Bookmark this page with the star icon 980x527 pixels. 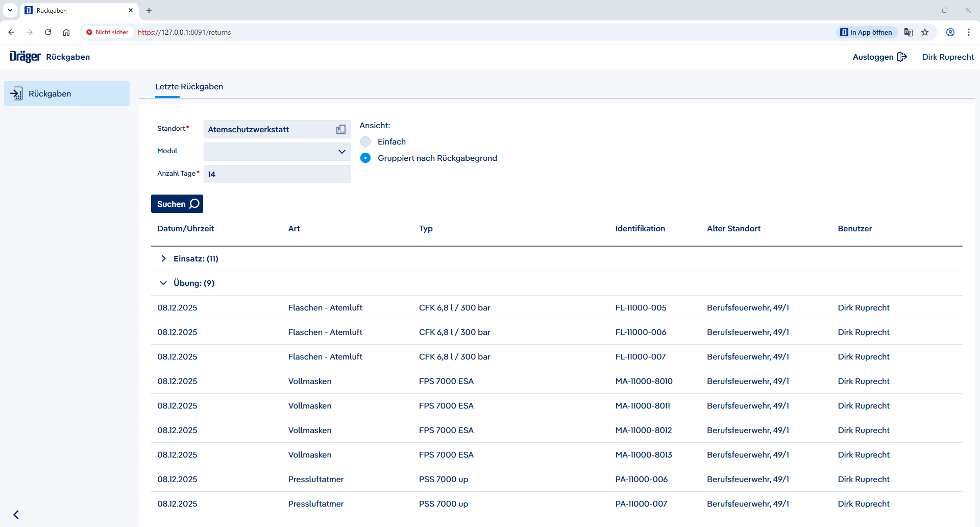(925, 32)
